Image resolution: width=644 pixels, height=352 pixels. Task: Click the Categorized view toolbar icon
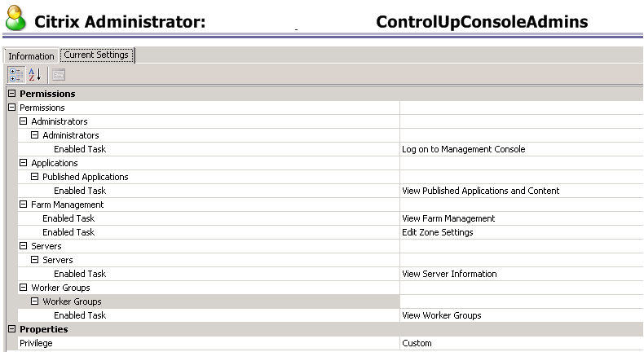(x=16, y=75)
